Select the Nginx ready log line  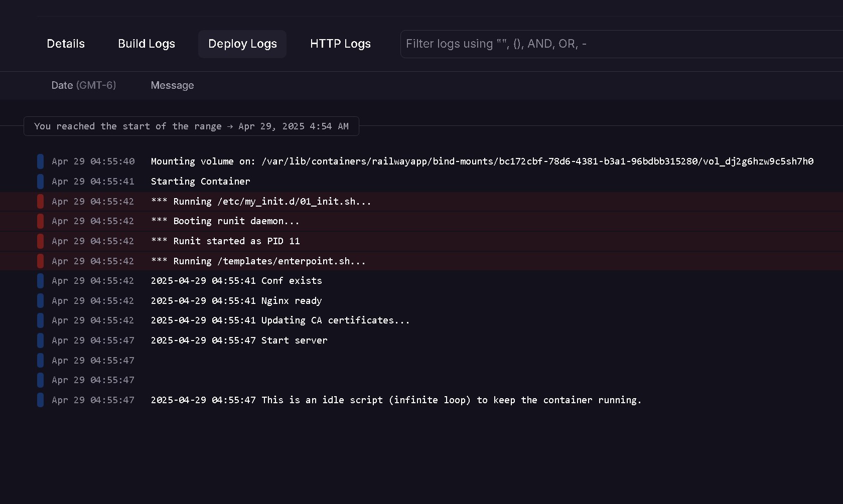pyautogui.click(x=421, y=301)
